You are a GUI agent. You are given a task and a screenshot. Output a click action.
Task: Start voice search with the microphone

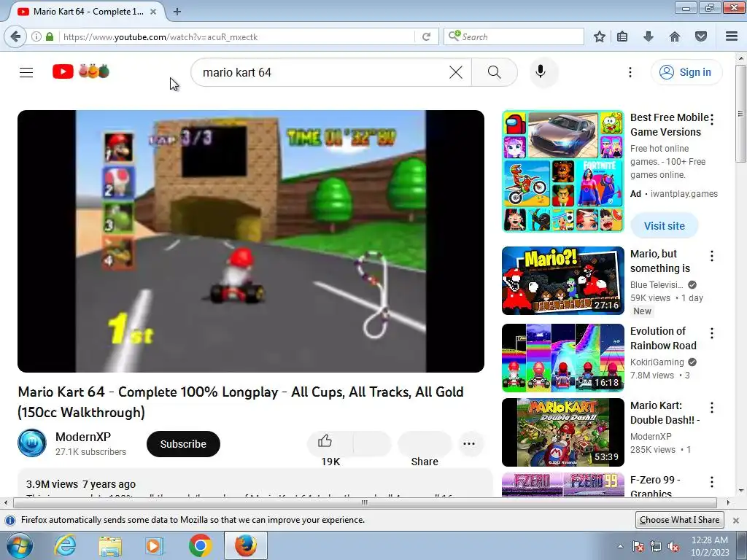click(x=541, y=72)
